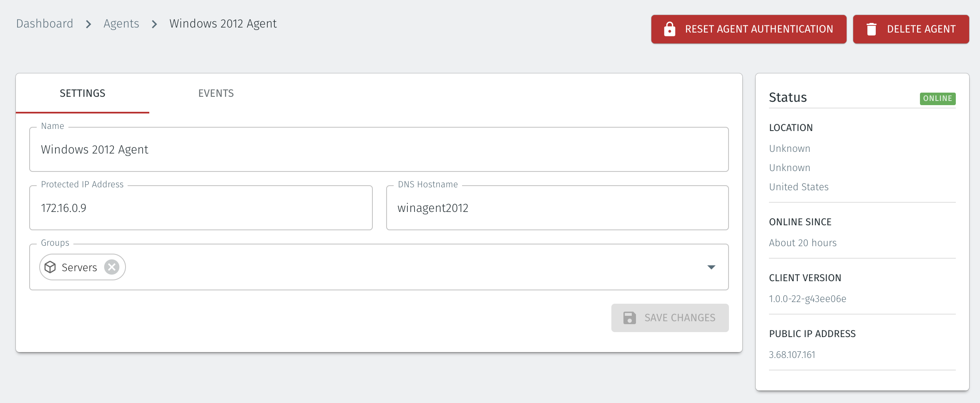Viewport: 980px width, 403px height.
Task: Click the trash icon on Delete Agent
Action: 872,29
